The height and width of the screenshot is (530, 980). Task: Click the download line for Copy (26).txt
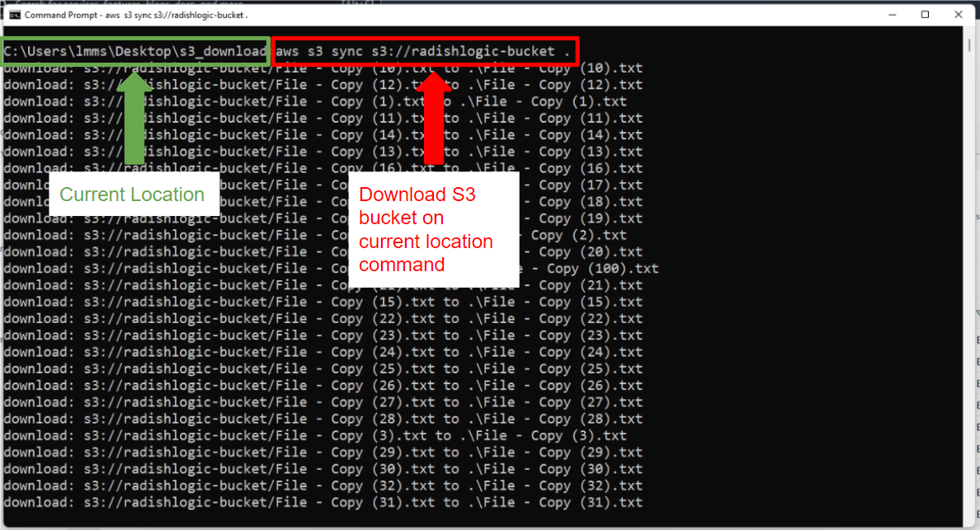323,386
